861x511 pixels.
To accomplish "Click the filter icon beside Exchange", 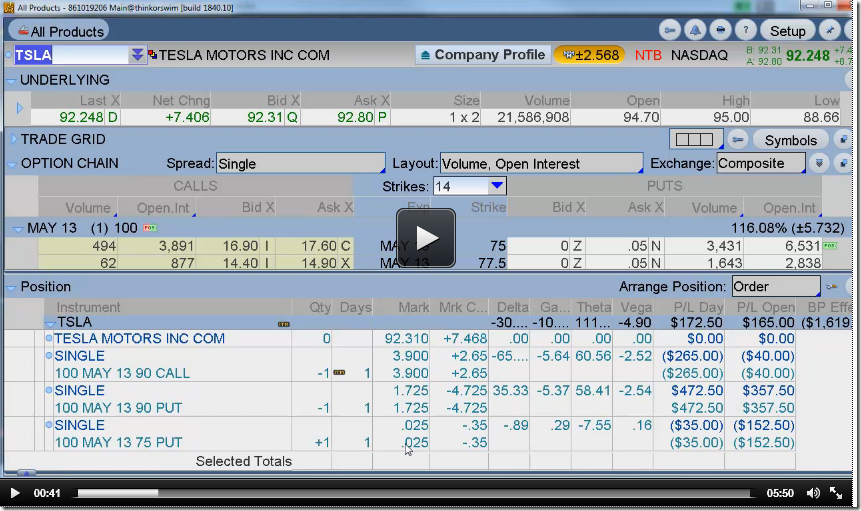I will 819,164.
